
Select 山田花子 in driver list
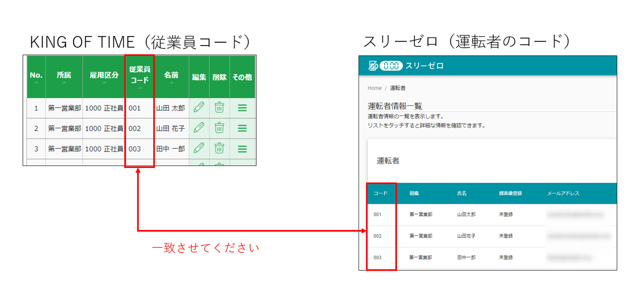point(466,236)
